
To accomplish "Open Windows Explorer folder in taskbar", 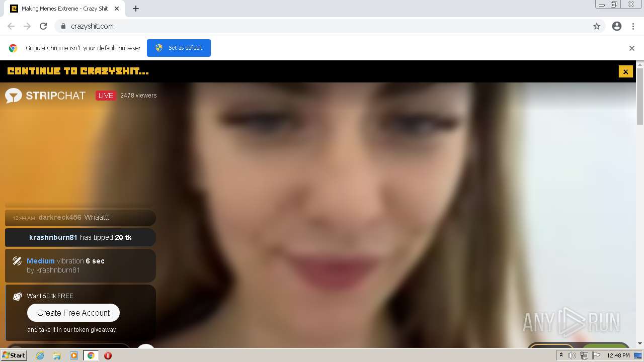I will [57, 355].
